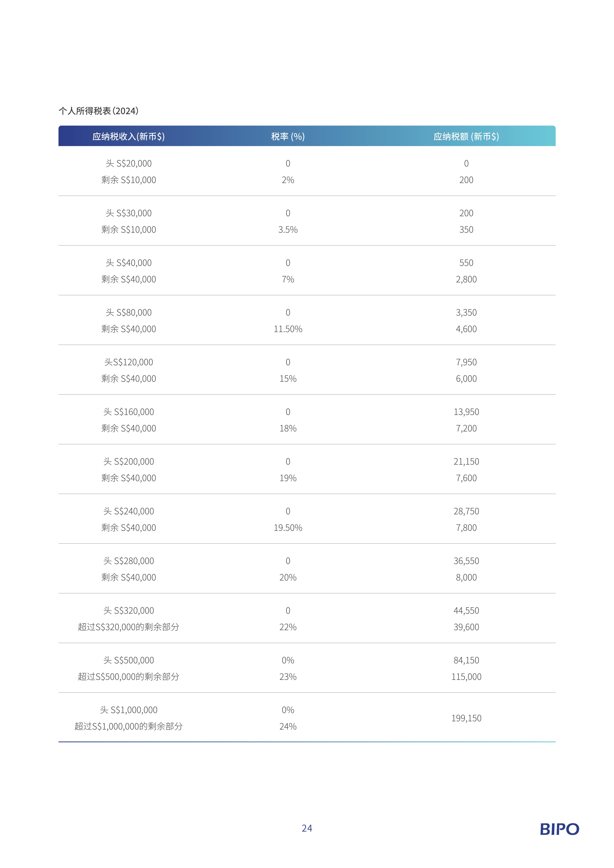
Task: Click the 超过S$320,000的剩余部分 text
Action: (x=129, y=627)
